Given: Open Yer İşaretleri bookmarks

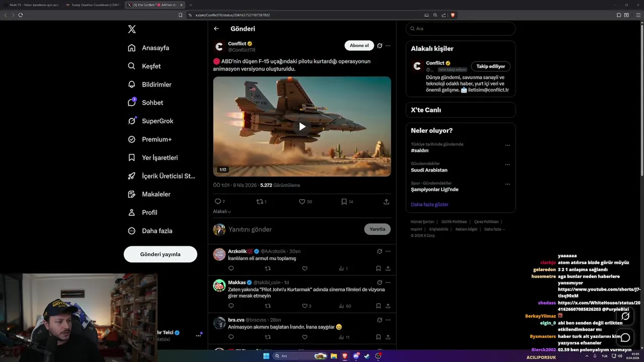Looking at the screenshot, I should (x=152, y=157).
